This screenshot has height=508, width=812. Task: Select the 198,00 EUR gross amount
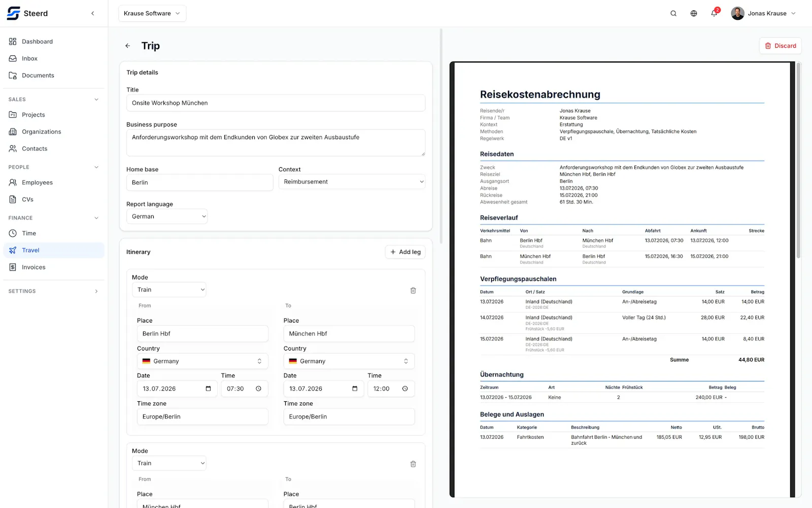point(751,437)
